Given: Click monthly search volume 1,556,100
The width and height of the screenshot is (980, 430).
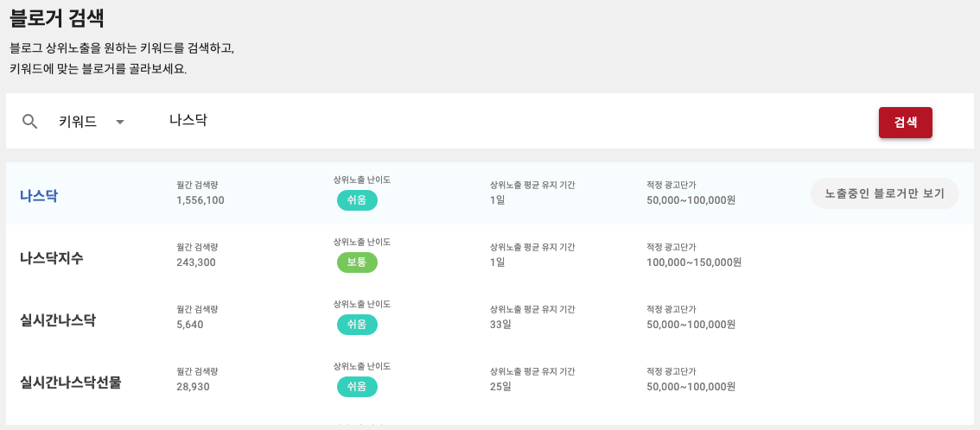Looking at the screenshot, I should pyautogui.click(x=200, y=200).
